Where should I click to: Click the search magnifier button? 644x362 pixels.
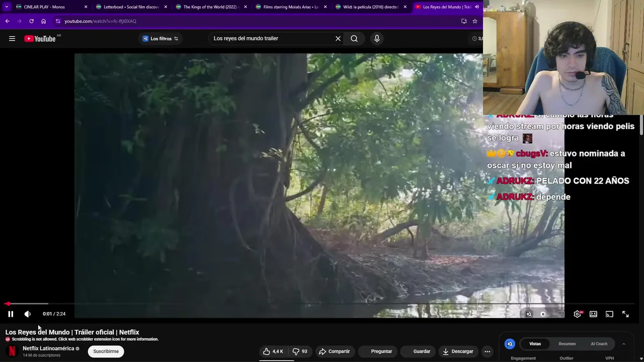point(354,39)
